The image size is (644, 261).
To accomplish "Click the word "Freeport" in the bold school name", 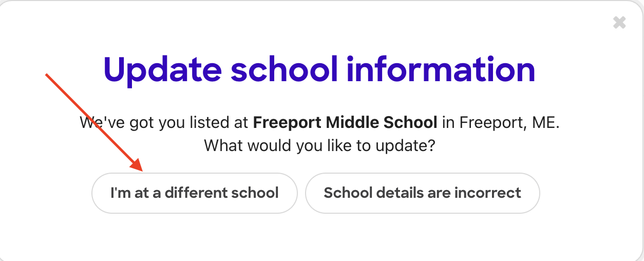I will coord(286,123).
